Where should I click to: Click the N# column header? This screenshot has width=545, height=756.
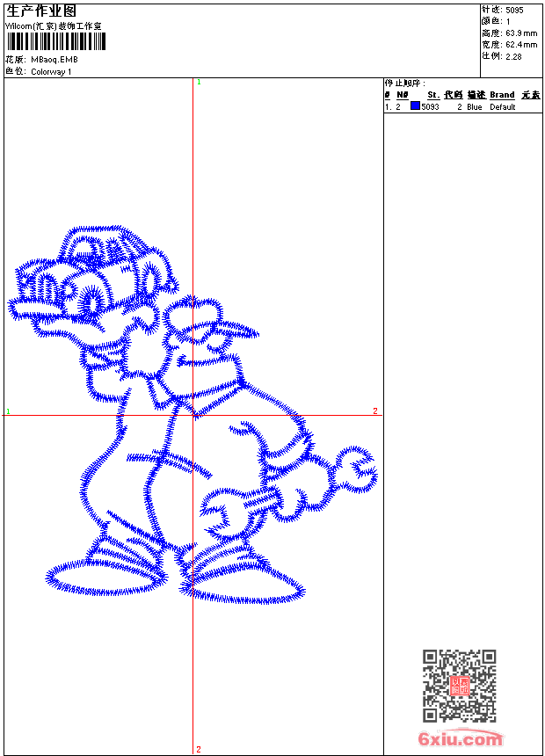pos(403,95)
